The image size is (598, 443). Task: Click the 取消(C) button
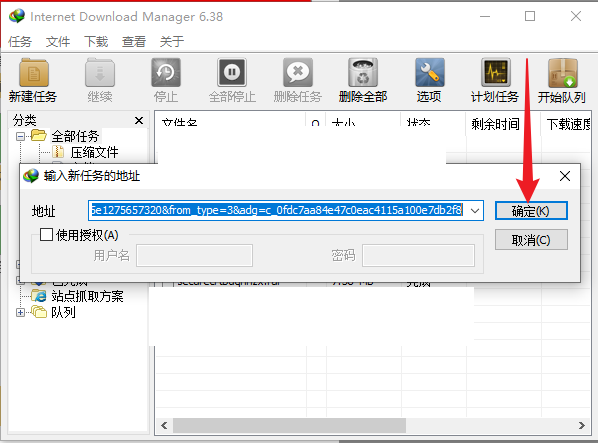(531, 240)
